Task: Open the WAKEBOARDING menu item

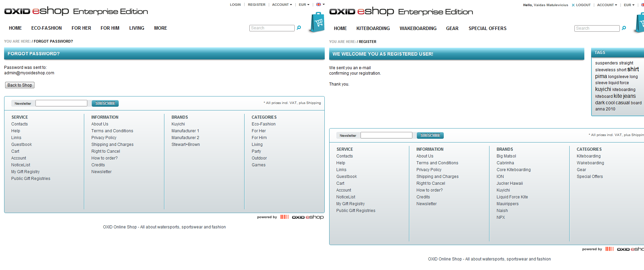Action: 418,29
